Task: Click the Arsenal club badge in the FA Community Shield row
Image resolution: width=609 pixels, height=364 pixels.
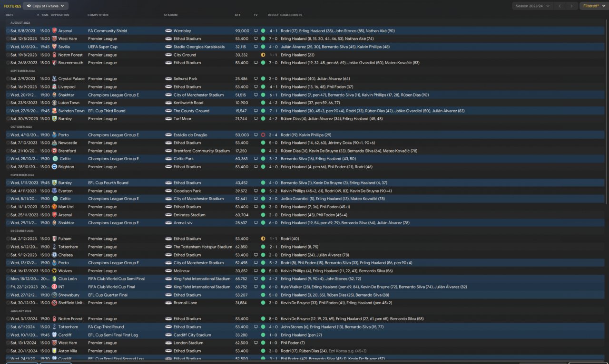Action: point(54,31)
